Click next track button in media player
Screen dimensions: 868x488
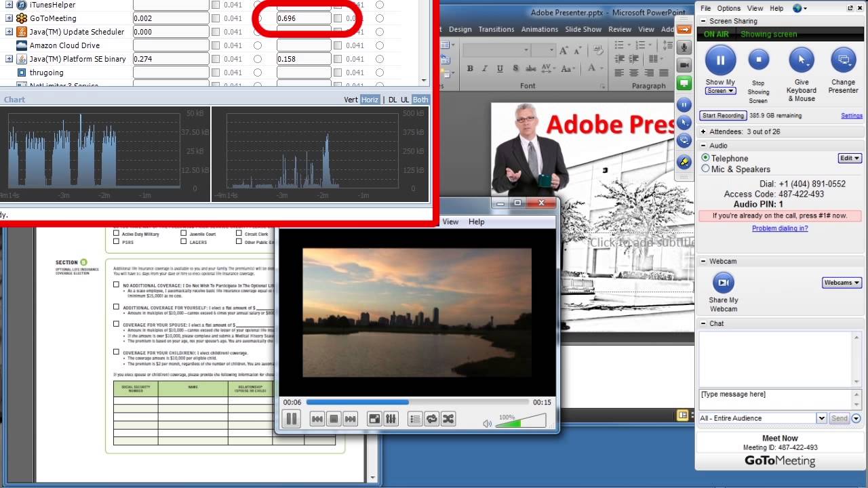point(350,419)
